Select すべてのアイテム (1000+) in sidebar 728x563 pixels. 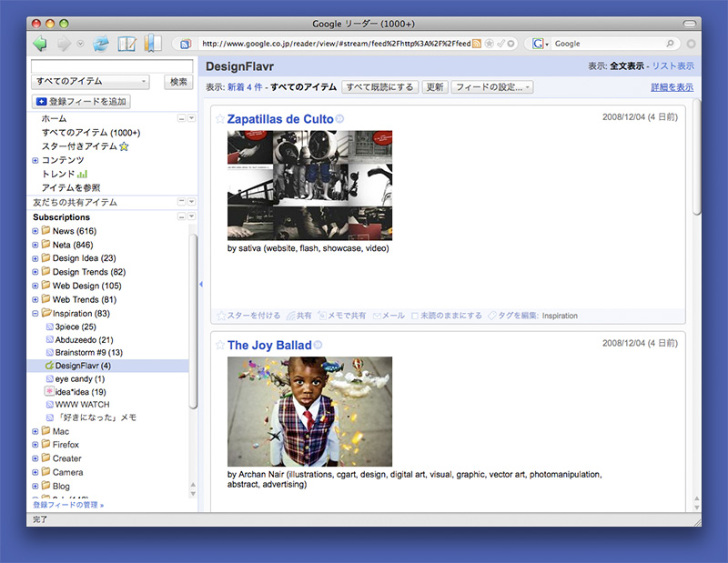[x=91, y=133]
